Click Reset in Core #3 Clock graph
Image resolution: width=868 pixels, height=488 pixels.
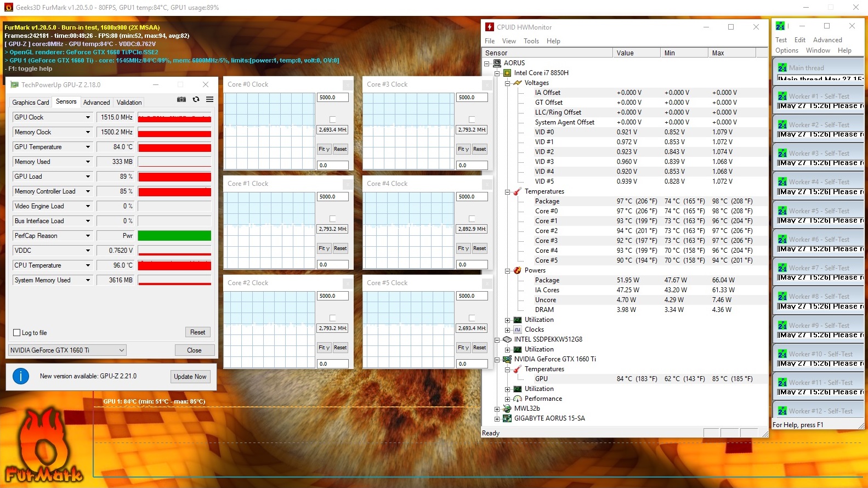tap(480, 149)
